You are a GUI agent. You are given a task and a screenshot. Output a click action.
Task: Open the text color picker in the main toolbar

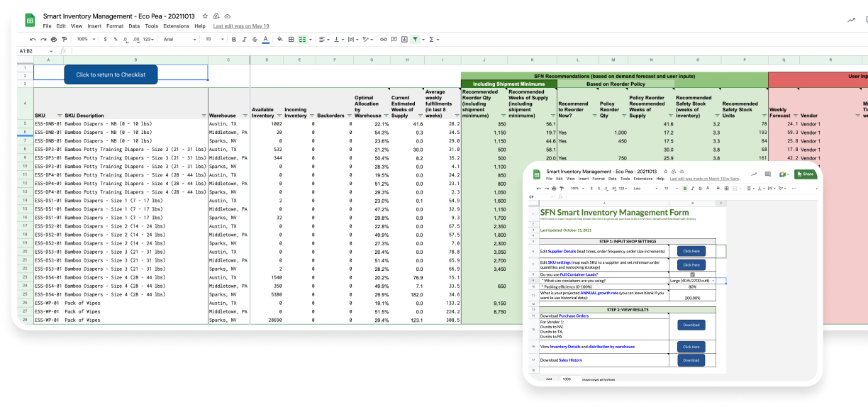(x=265, y=40)
